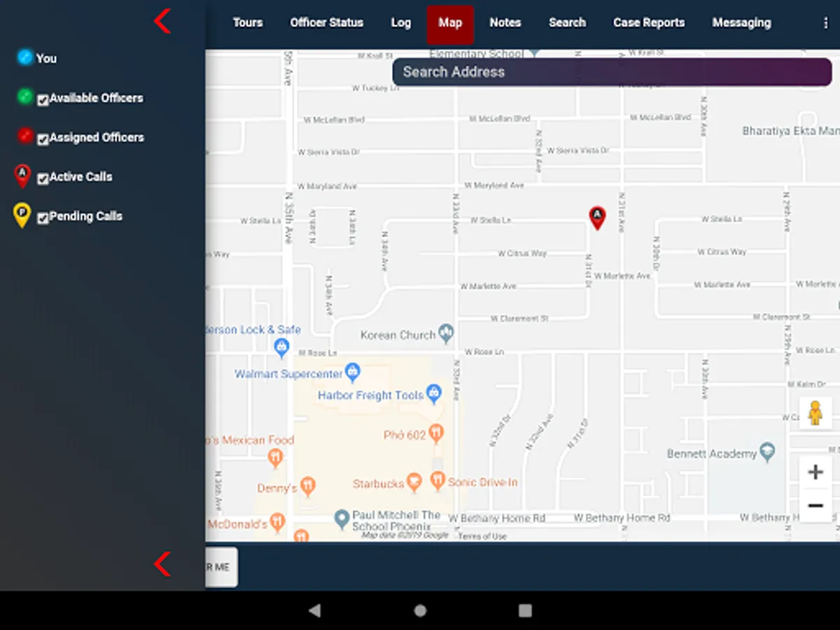Screen dimensions: 840x630
Task: Focus the Search Address field
Action: pos(612,71)
